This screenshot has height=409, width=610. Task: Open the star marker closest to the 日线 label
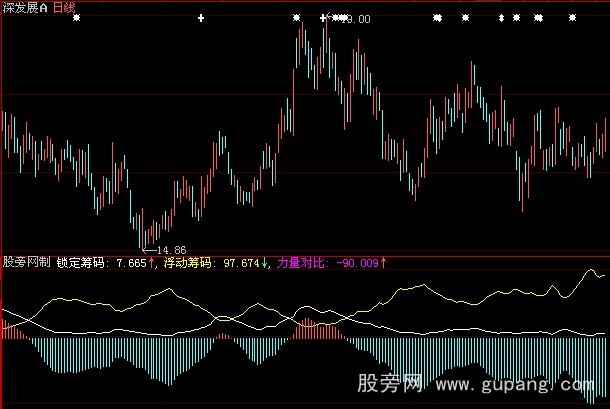point(77,18)
